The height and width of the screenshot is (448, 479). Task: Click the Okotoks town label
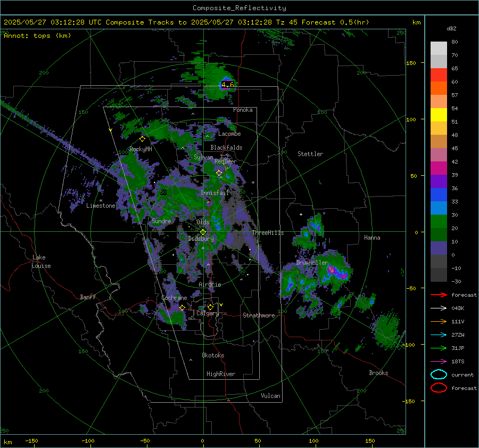(213, 355)
